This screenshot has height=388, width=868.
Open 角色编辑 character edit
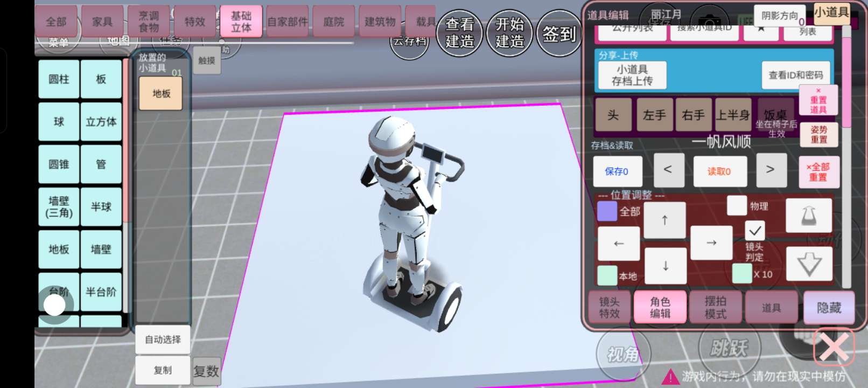click(x=660, y=307)
